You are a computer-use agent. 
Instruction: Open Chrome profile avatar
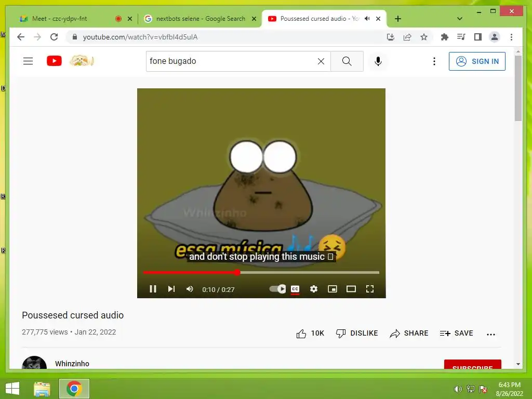pyautogui.click(x=495, y=37)
